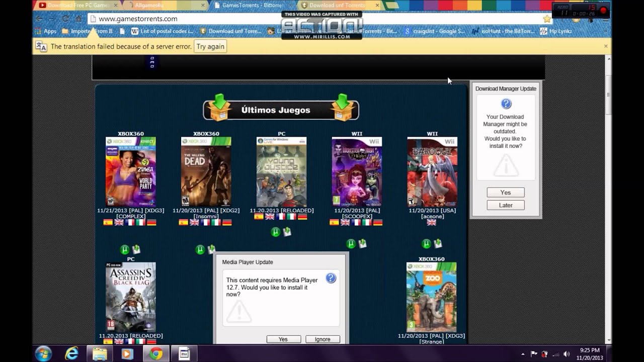This screenshot has height=362, width=644.
Task: Show hidden tray icons arrow
Action: coord(523,354)
